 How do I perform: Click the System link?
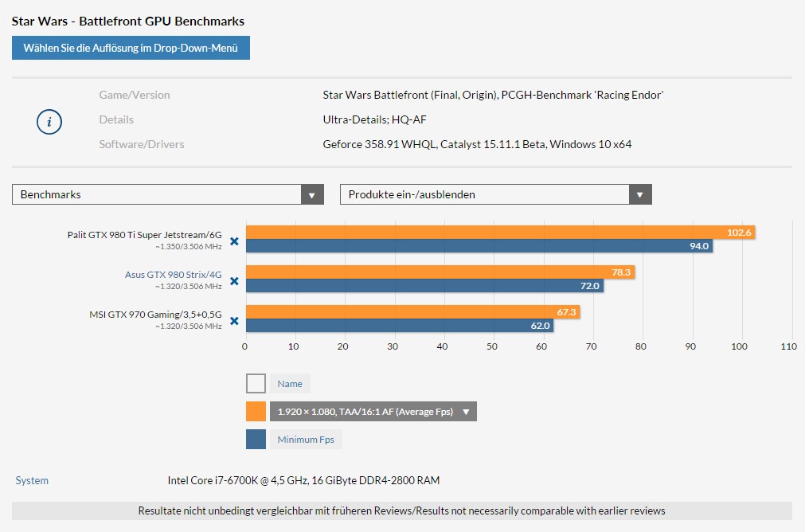(x=32, y=480)
